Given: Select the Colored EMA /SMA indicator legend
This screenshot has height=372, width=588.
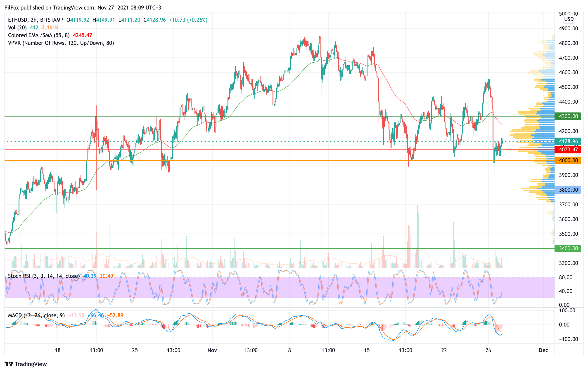Looking at the screenshot, I should click(x=39, y=35).
